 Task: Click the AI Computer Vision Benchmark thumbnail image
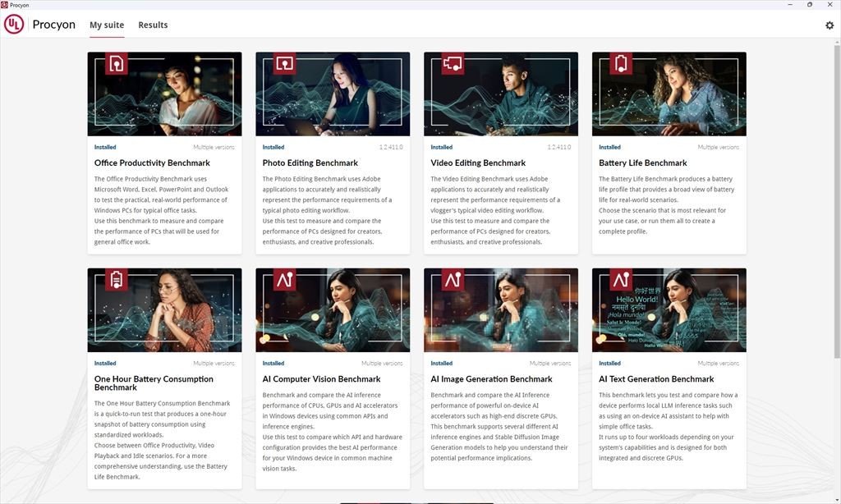pyautogui.click(x=333, y=310)
